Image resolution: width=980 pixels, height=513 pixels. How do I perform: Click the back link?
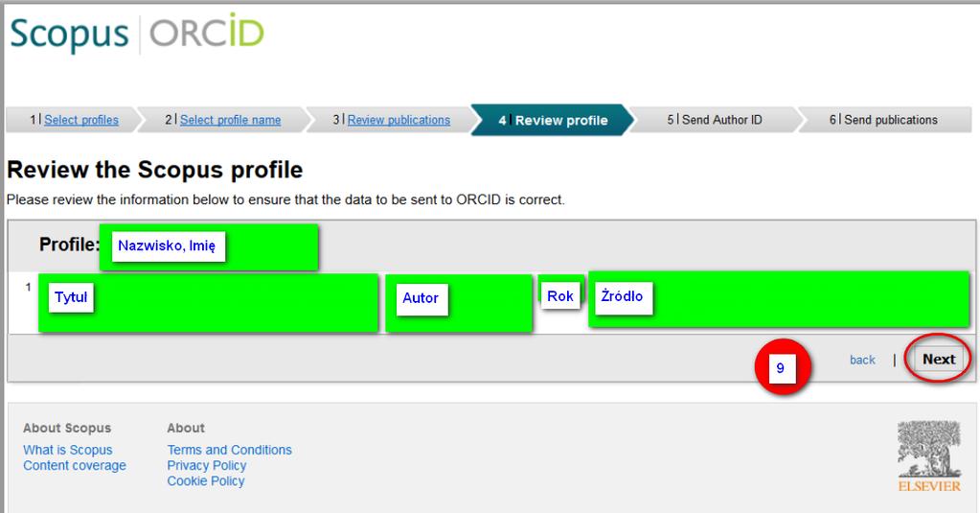click(862, 360)
